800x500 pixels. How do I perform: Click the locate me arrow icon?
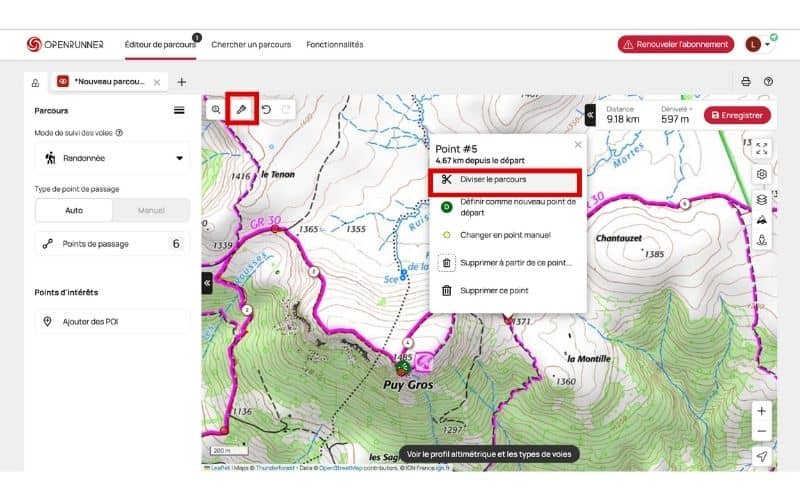(762, 456)
